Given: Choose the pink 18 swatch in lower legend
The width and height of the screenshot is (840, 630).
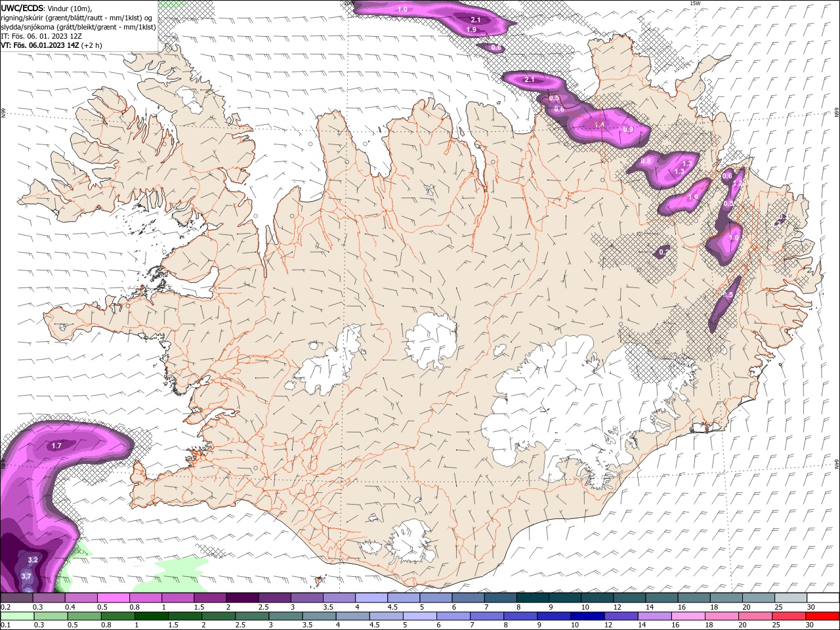Looking at the screenshot, I should coord(721,616).
